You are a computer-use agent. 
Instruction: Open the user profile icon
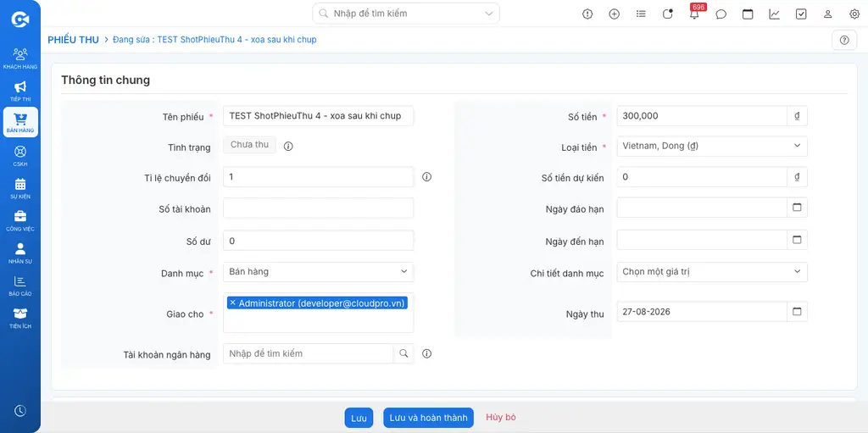click(x=827, y=14)
